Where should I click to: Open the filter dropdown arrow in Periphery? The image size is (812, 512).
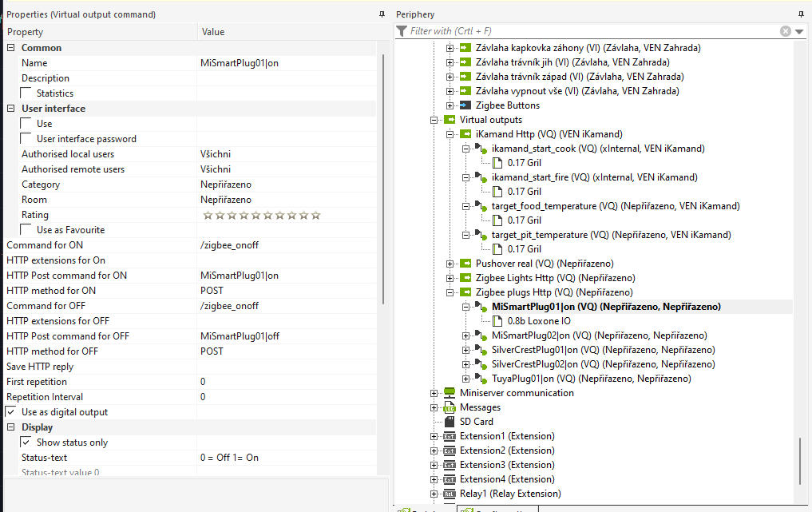tap(799, 32)
